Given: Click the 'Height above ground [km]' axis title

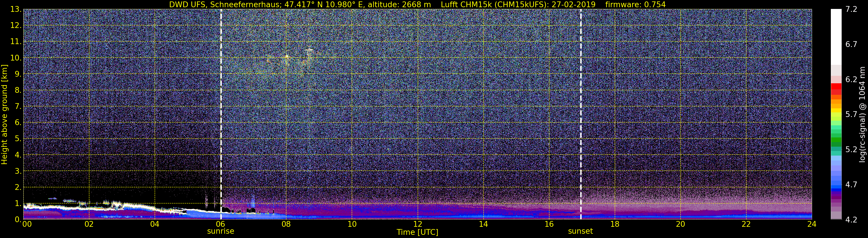Looking at the screenshot, I should (4, 114).
